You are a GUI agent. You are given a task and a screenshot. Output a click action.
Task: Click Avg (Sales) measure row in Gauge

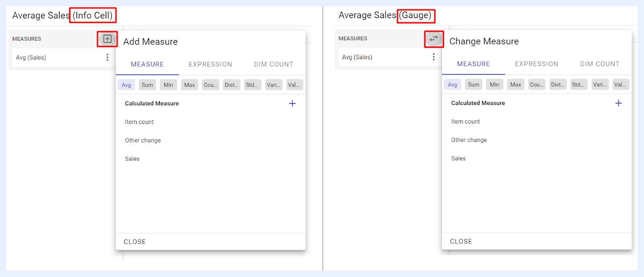point(390,57)
